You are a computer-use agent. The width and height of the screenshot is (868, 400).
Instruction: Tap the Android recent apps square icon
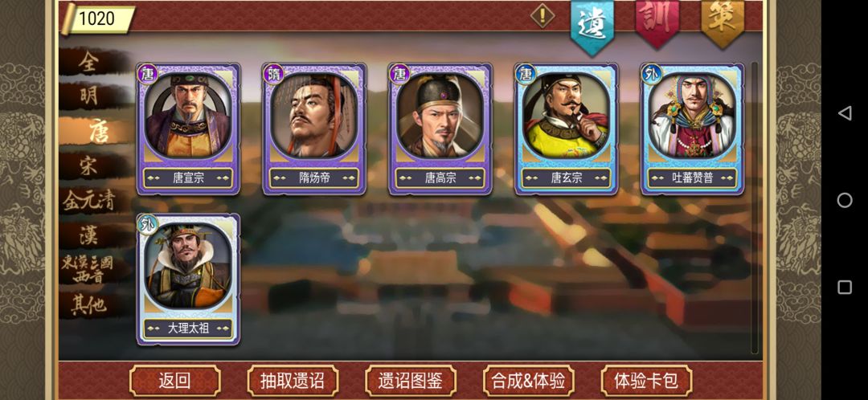844,287
